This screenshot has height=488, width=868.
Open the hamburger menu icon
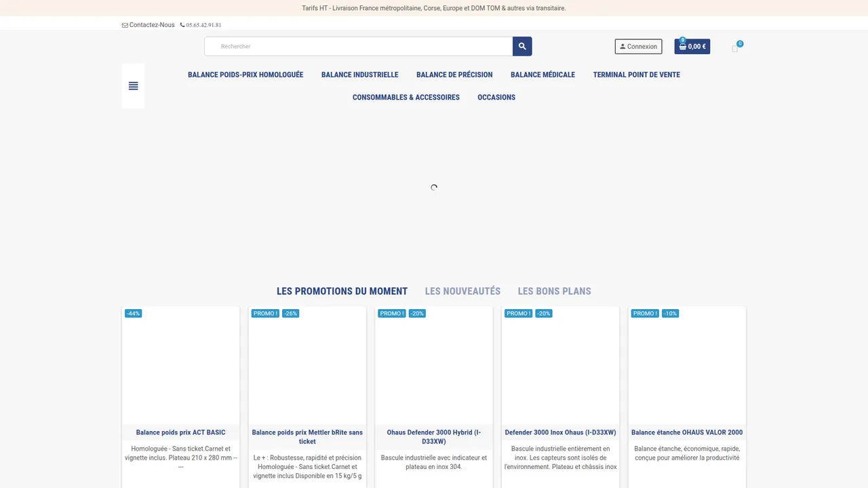(x=133, y=86)
